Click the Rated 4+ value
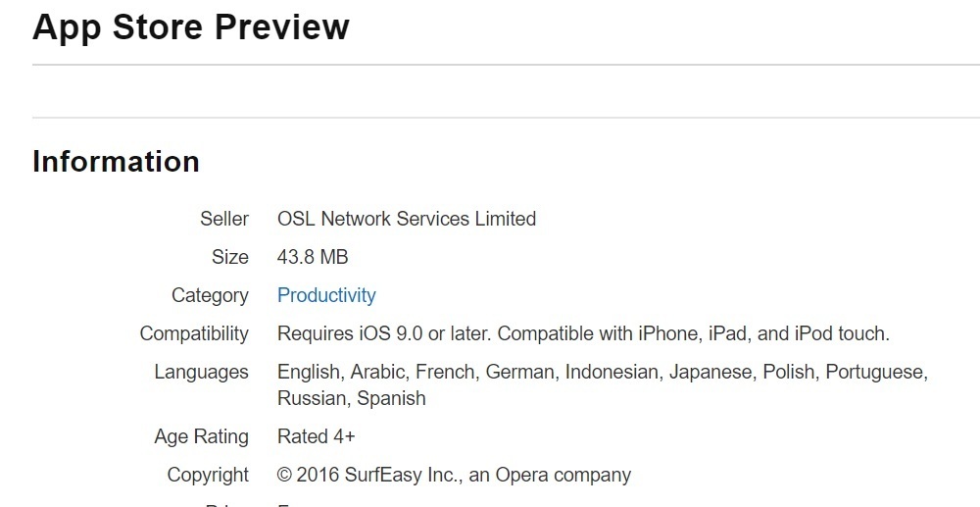The width and height of the screenshot is (980, 507). pyautogui.click(x=317, y=436)
